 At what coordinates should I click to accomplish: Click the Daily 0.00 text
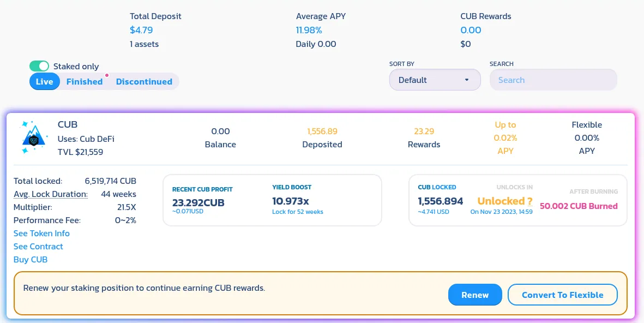(x=316, y=44)
